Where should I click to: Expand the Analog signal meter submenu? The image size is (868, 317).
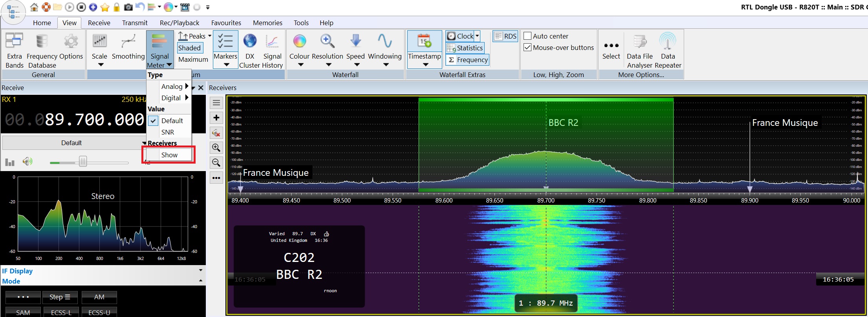172,87
